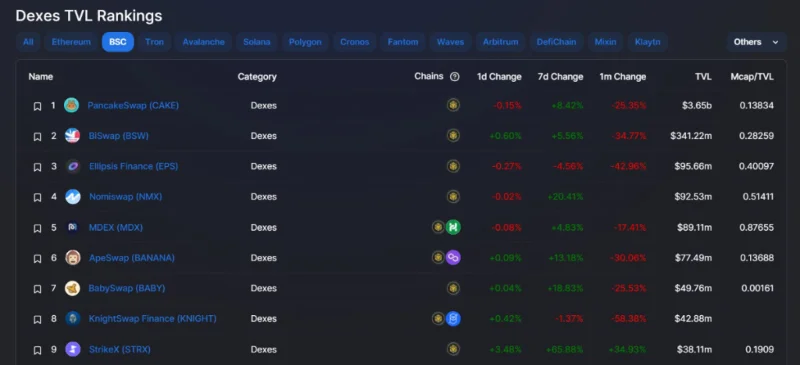This screenshot has height=365, width=800.
Task: Open the StrikeX (STRX) link
Action: (119, 350)
